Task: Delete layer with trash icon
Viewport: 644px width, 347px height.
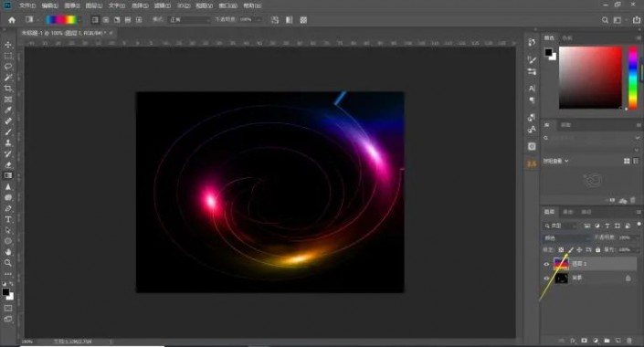Action: [x=629, y=341]
